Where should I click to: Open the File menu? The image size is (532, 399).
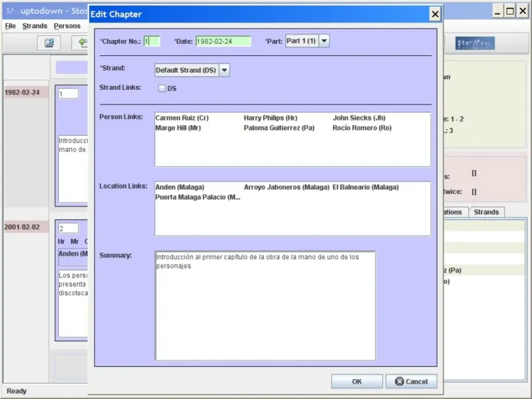[10, 26]
